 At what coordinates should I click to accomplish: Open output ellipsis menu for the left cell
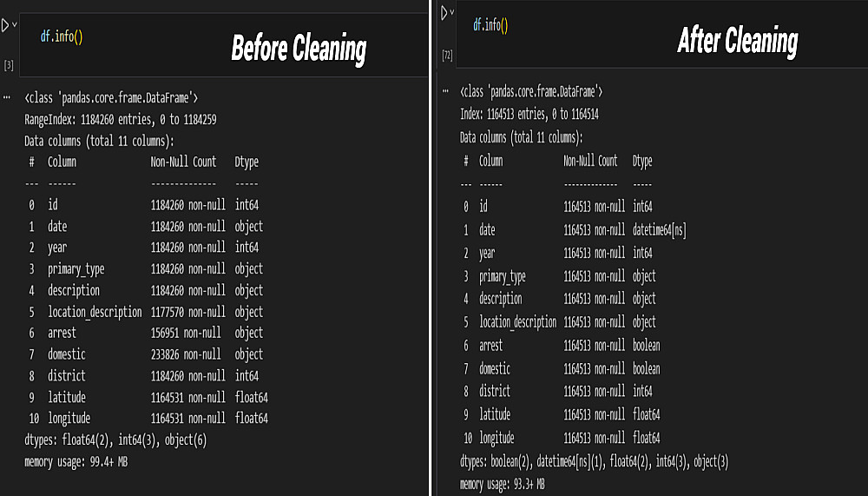point(7,97)
